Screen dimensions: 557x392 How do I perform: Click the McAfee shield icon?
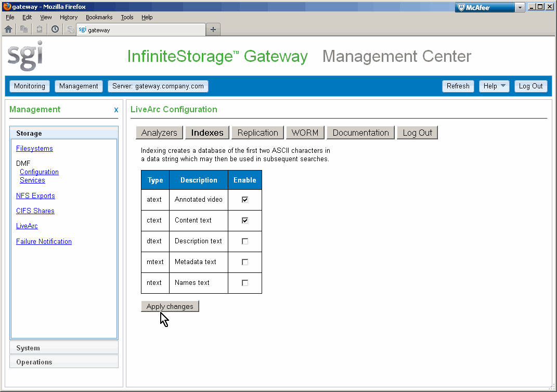pos(461,7)
